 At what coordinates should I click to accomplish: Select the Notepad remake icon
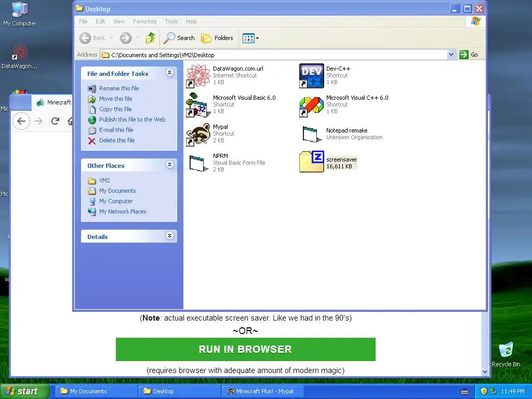(x=312, y=135)
